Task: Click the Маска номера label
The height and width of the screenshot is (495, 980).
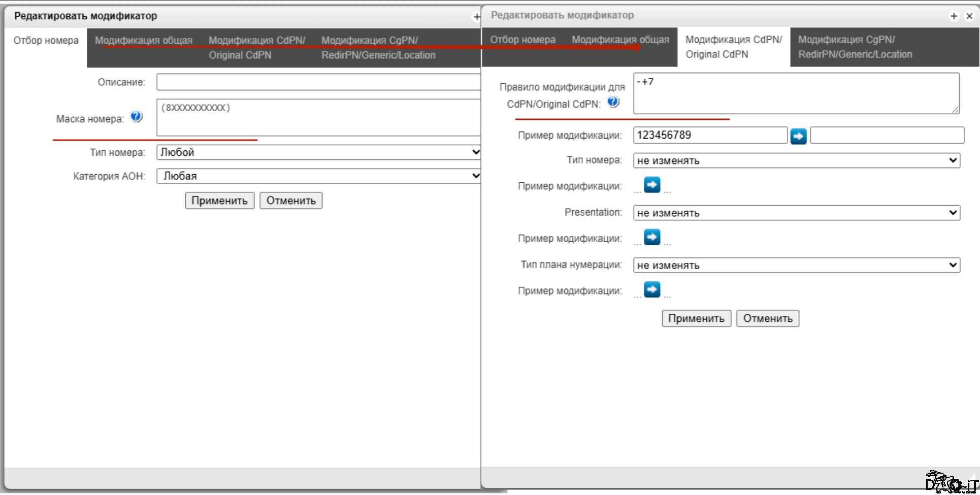Action: click(x=90, y=119)
